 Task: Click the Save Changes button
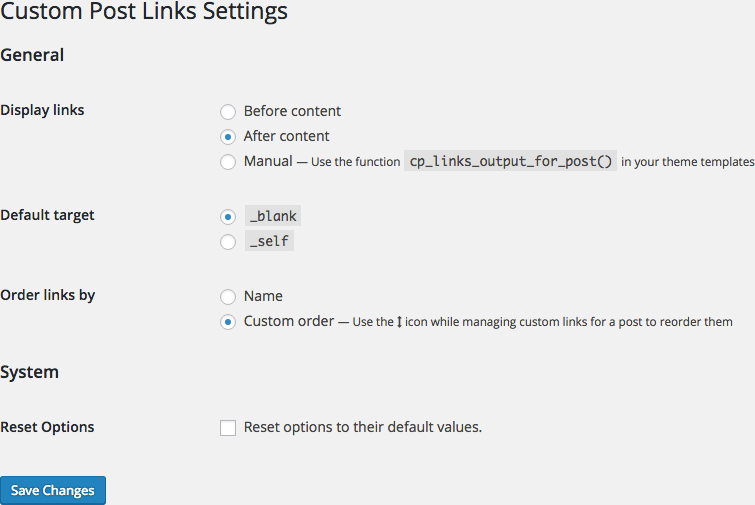click(53, 490)
